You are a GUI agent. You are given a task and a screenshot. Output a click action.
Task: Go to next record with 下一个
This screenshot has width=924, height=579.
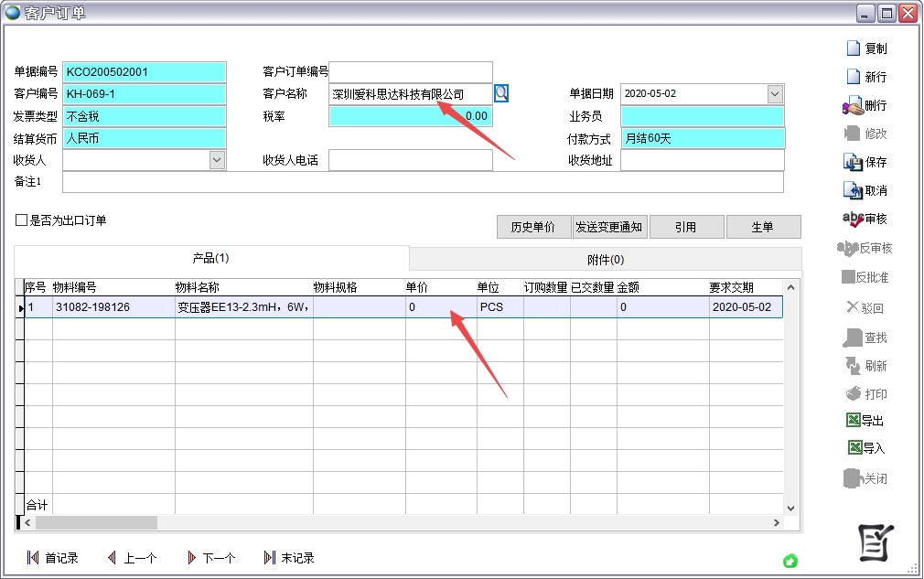click(x=211, y=558)
